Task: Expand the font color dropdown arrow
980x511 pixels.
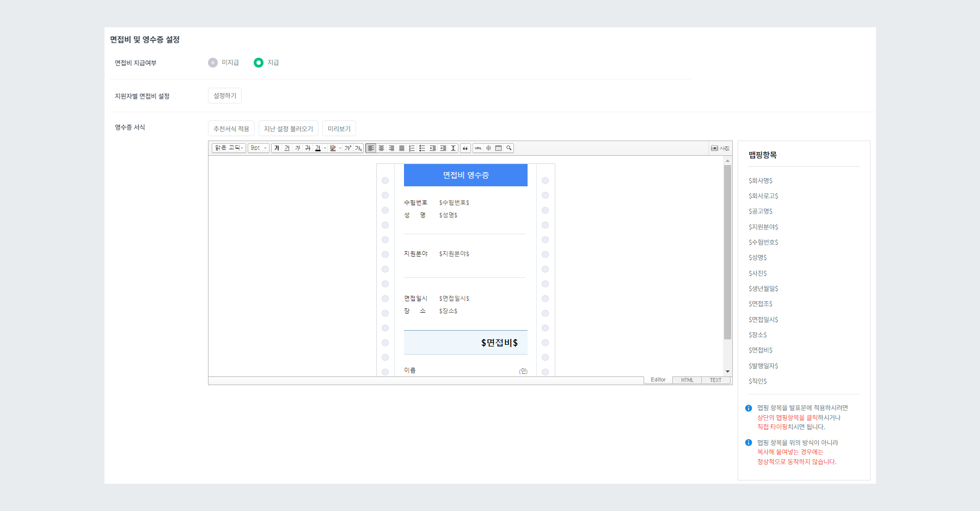Action: point(325,148)
